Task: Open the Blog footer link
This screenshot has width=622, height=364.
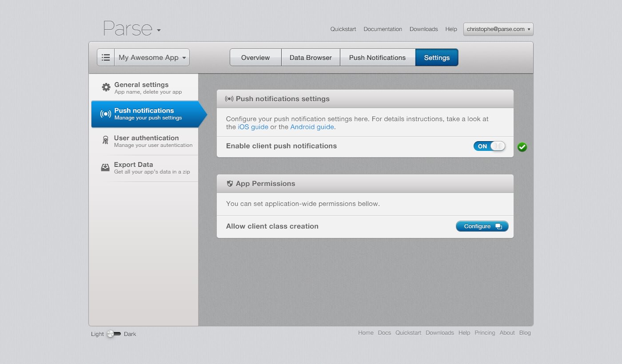Action: pos(525,332)
